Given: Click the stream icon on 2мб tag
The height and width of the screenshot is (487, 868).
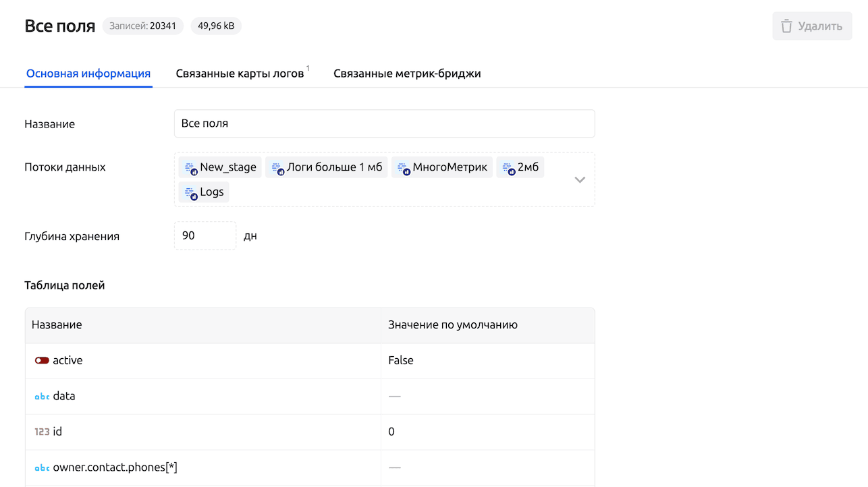Looking at the screenshot, I should coord(508,168).
